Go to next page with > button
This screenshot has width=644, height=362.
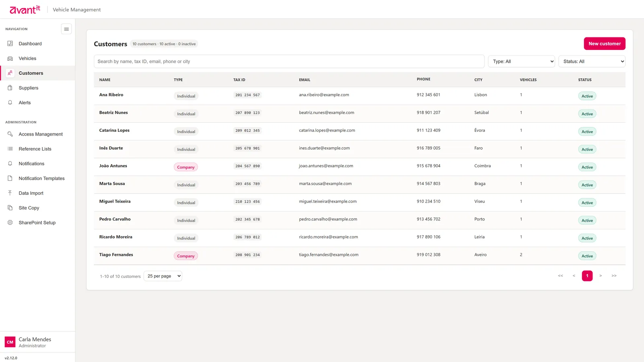tap(601, 276)
